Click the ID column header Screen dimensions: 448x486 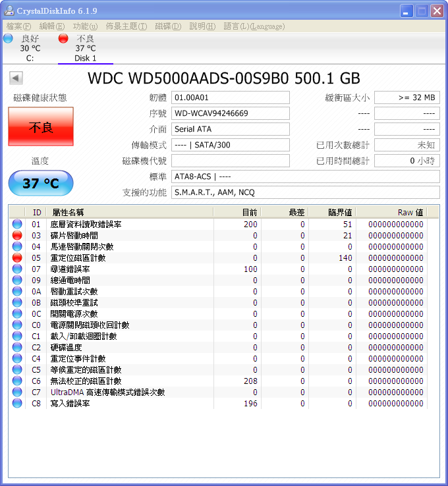pos(36,212)
